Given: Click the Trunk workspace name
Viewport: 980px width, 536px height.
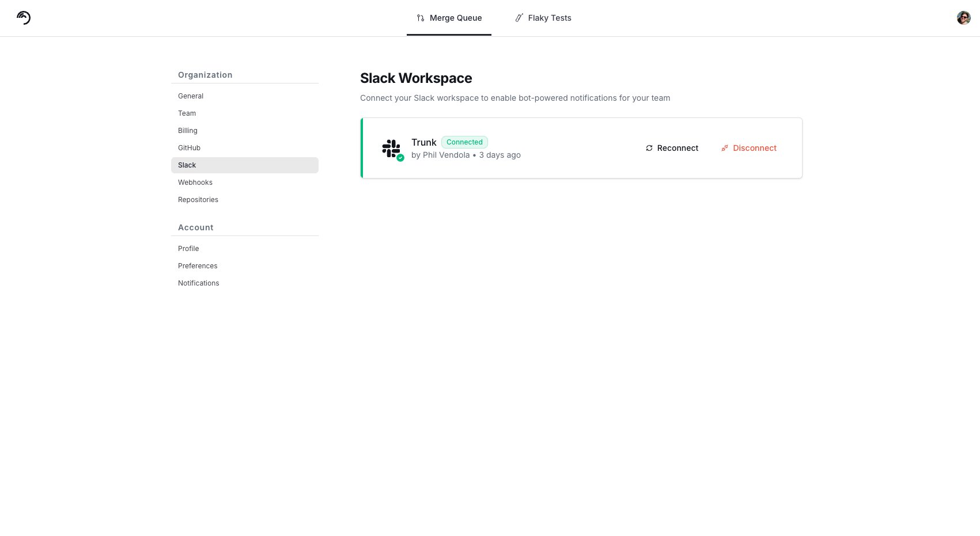Looking at the screenshot, I should [x=424, y=142].
